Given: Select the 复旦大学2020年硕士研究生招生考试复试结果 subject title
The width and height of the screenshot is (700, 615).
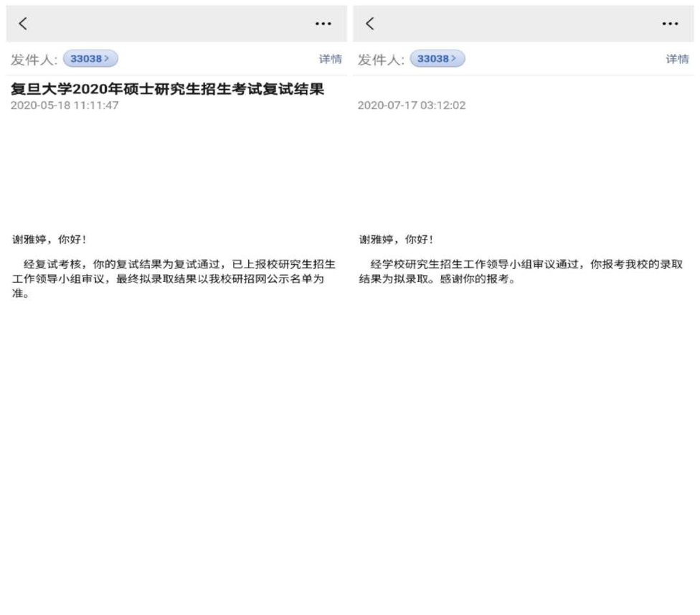Looking at the screenshot, I should click(x=167, y=89).
